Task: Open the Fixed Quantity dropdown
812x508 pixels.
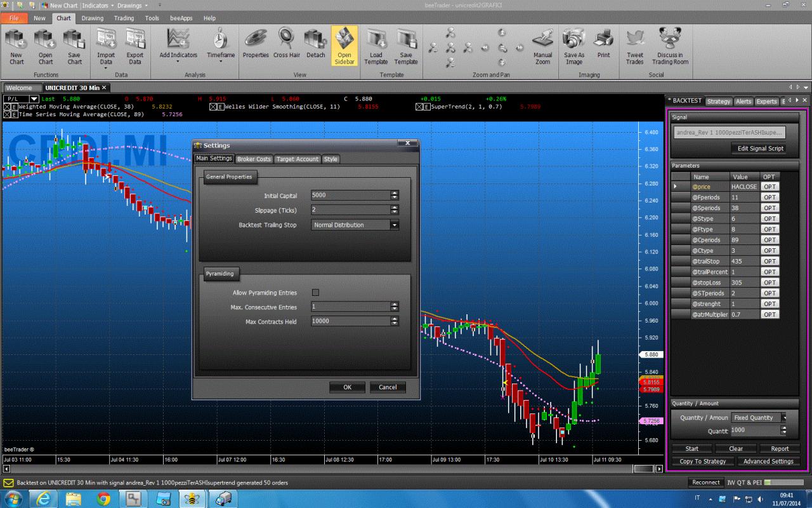Action: click(x=783, y=418)
